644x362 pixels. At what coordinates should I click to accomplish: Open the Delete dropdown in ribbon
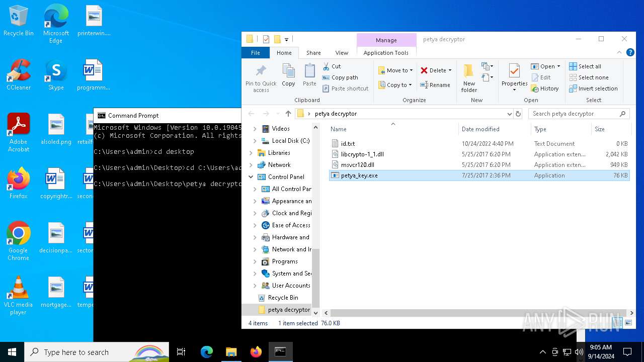(436, 70)
